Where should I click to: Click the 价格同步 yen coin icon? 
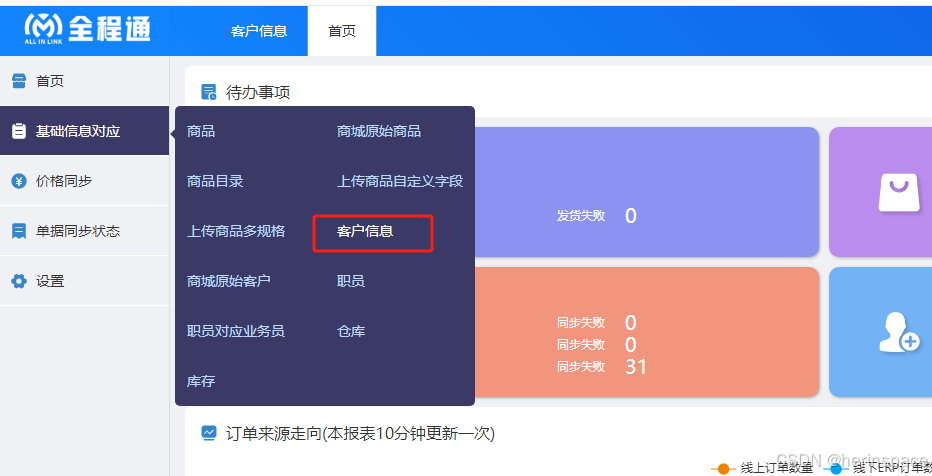[19, 181]
